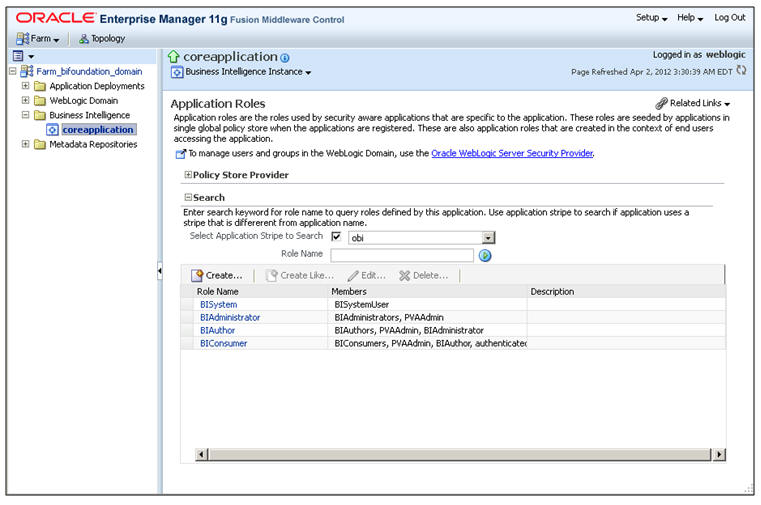Click the Log Out link
The width and height of the screenshot is (761, 505).
(x=729, y=17)
